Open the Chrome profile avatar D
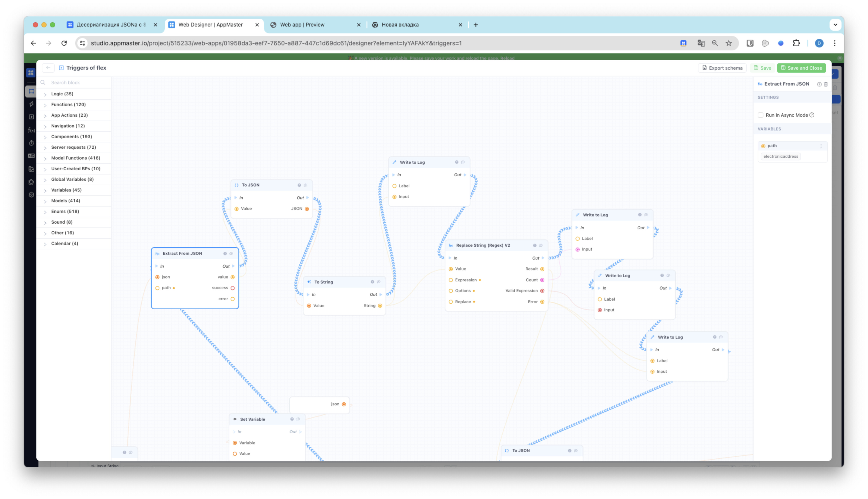 [819, 43]
